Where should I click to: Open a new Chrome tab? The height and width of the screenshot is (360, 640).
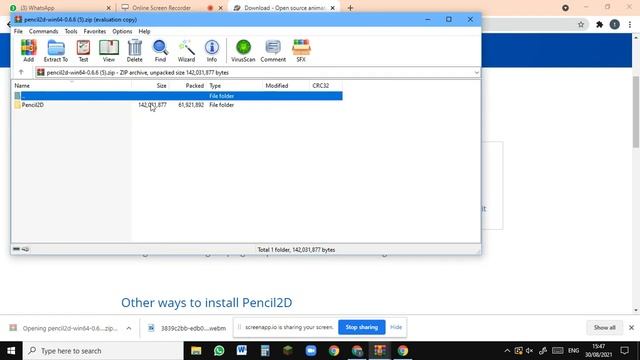click(350, 8)
